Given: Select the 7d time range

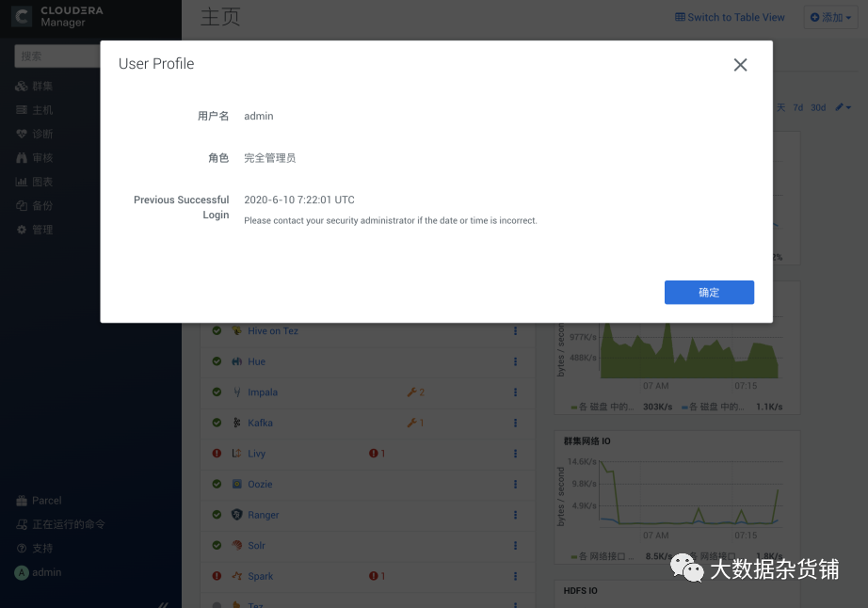Looking at the screenshot, I should [797, 107].
